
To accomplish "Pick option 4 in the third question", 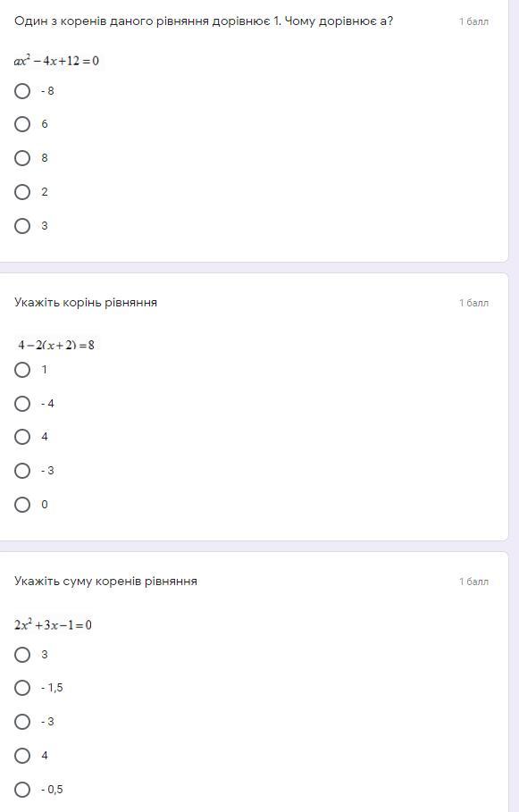I will coord(22,756).
